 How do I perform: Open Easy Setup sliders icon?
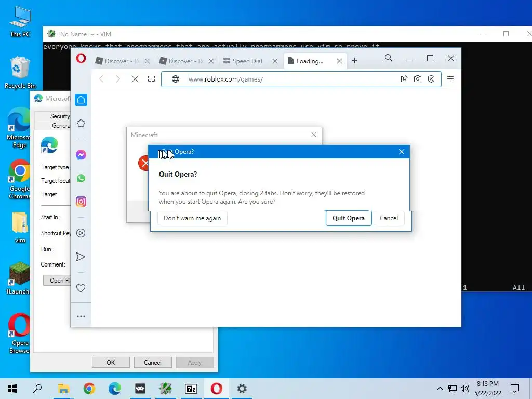[450, 79]
